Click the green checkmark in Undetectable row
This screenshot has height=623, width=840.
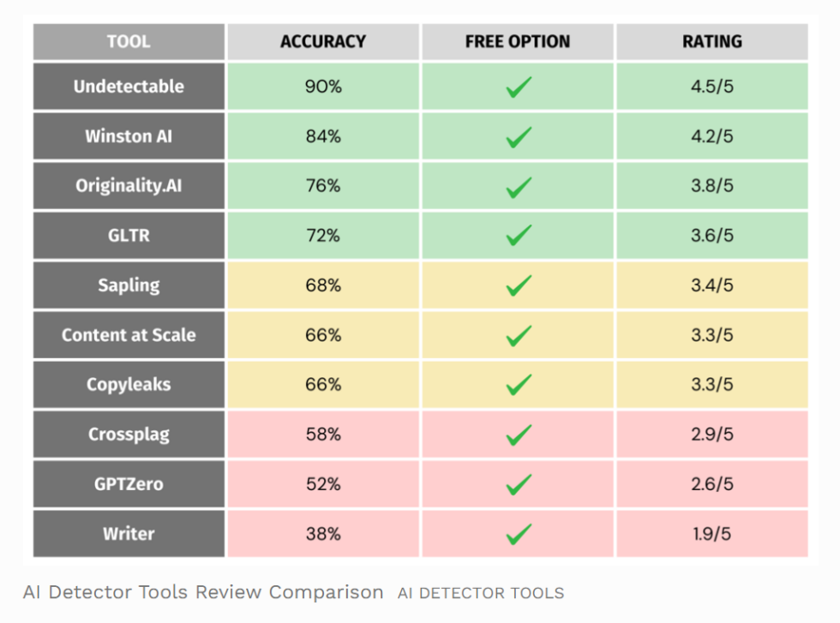point(518,87)
